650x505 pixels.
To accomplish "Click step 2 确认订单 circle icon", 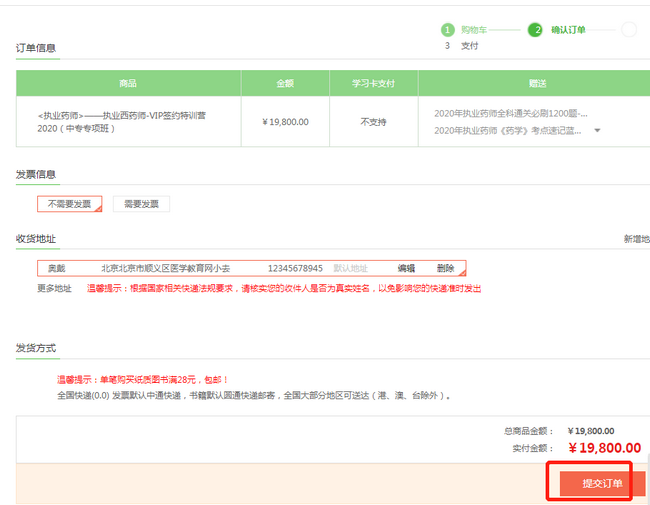I will [x=535, y=30].
